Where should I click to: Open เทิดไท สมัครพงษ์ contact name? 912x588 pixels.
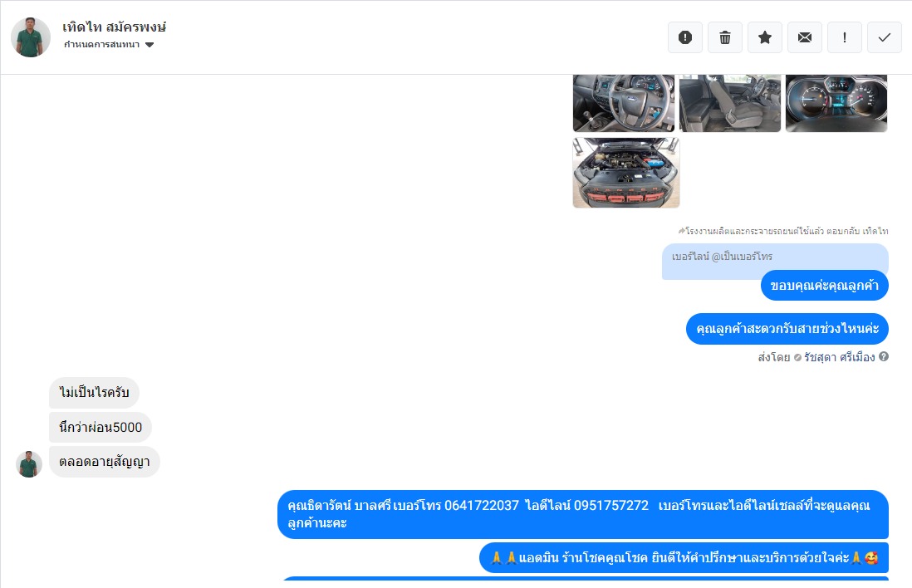click(x=114, y=27)
